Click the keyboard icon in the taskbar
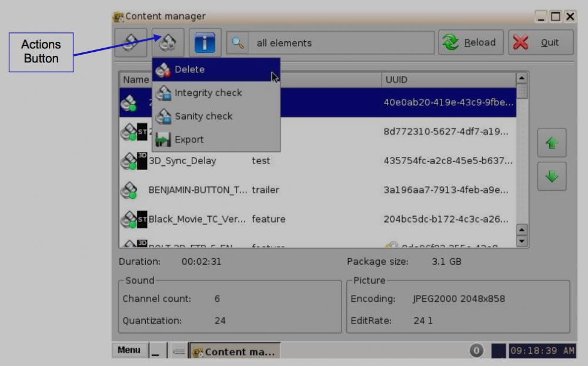 click(179, 351)
